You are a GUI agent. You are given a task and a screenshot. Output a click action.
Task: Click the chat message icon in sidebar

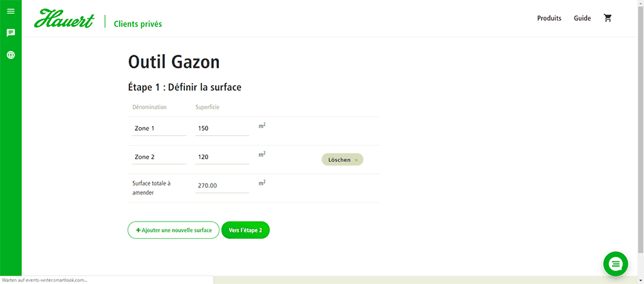[x=11, y=33]
